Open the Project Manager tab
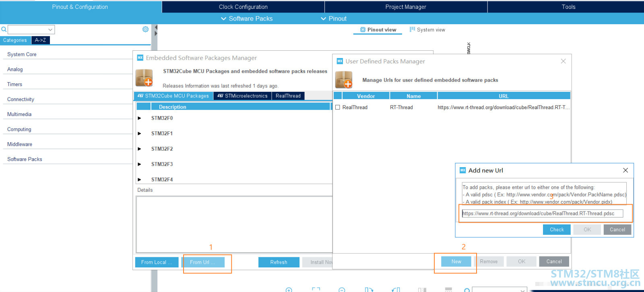 click(x=406, y=7)
